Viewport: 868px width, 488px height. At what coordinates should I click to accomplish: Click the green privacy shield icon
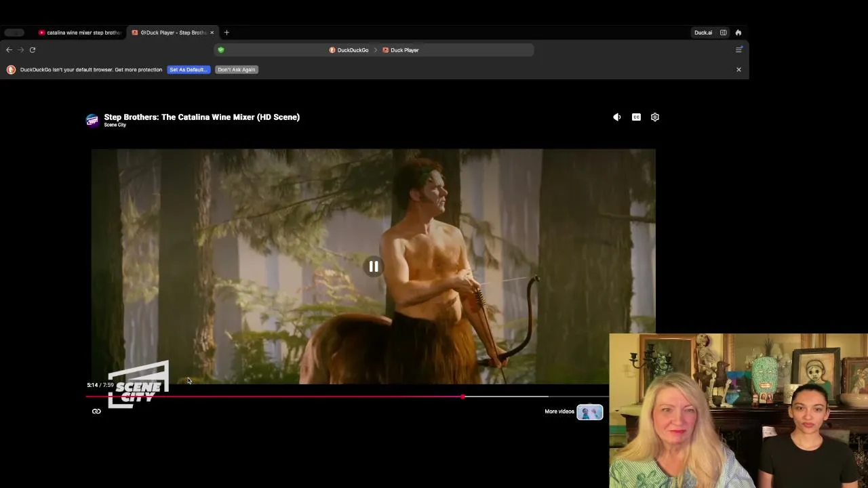pos(221,49)
